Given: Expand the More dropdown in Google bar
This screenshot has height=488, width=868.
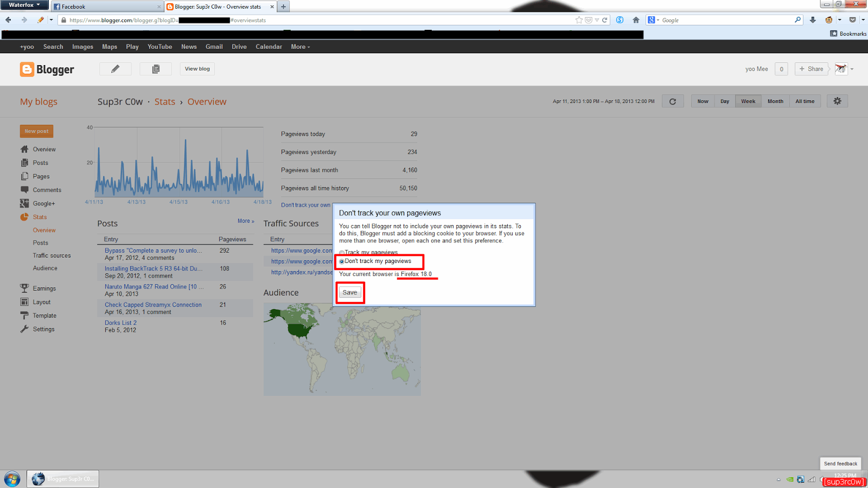Looking at the screenshot, I should tap(301, 47).
